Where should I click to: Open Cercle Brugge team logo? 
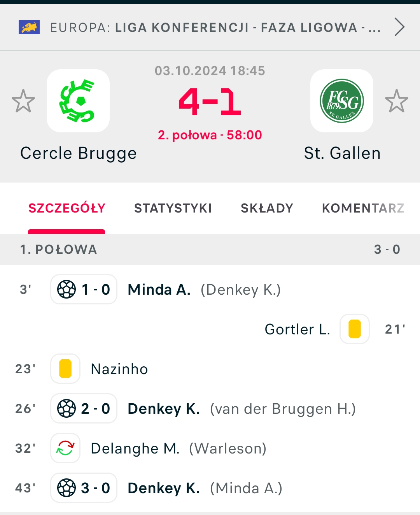[x=78, y=101]
